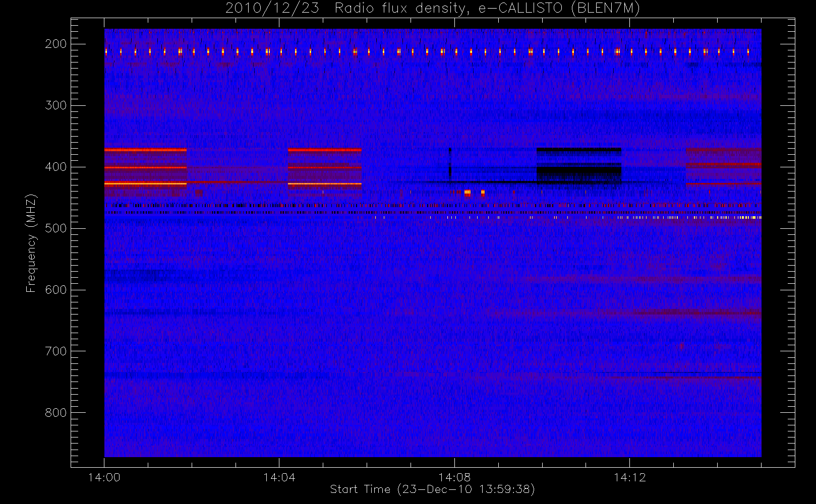Click the 'Start Time (23-Dec-10 13:59:38)' axis label
816x504 pixels.
point(432,489)
